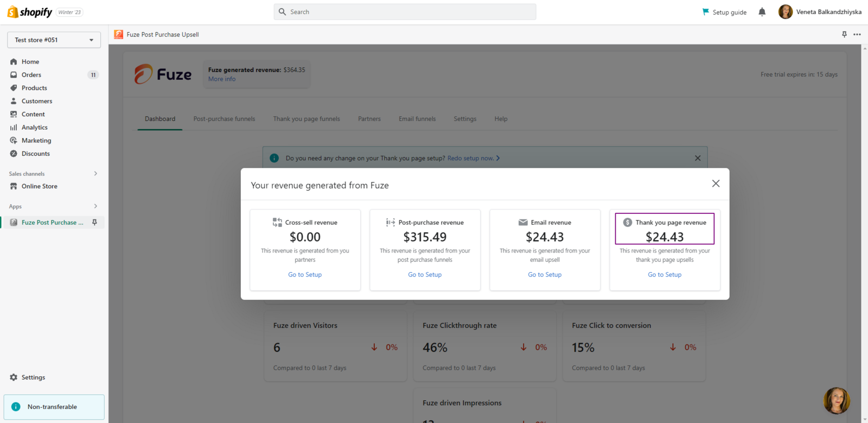Viewport: 868px width, 423px height.
Task: Close the revenue generated modal
Action: pos(716,184)
